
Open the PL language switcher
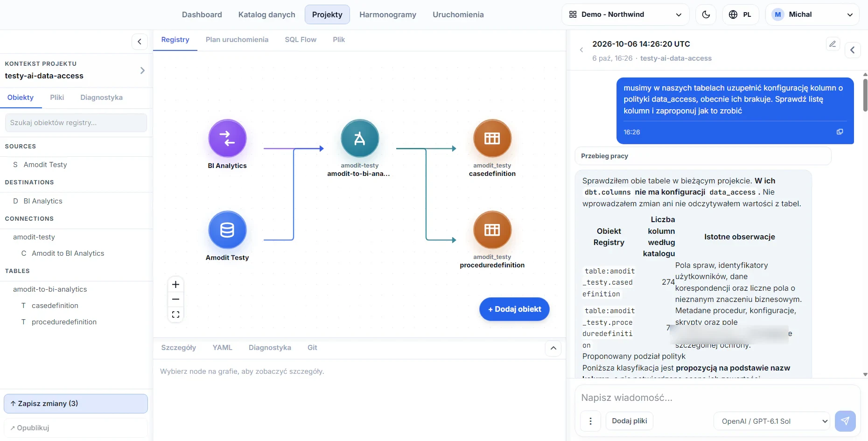(x=740, y=14)
